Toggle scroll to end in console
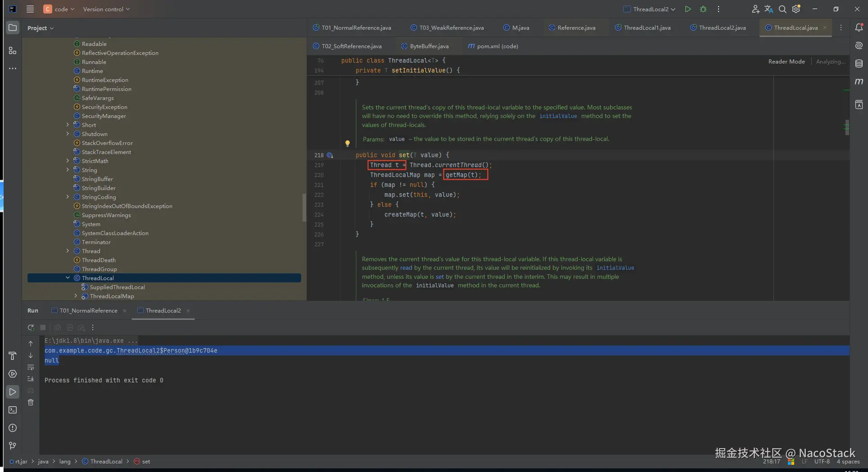Screen dimensions: 868x472 coord(31,379)
